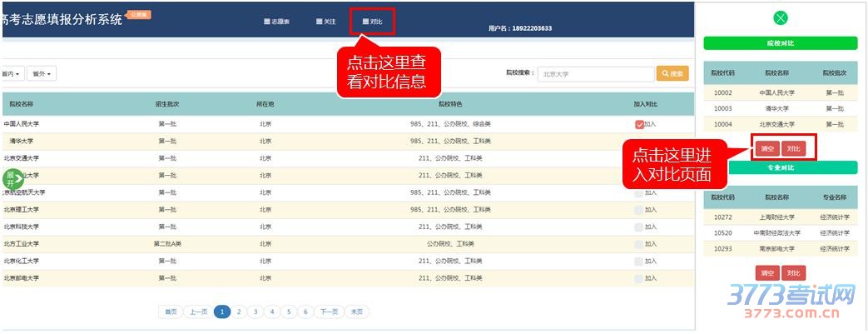Click 对比 button under 院校对比 list

coord(795,148)
